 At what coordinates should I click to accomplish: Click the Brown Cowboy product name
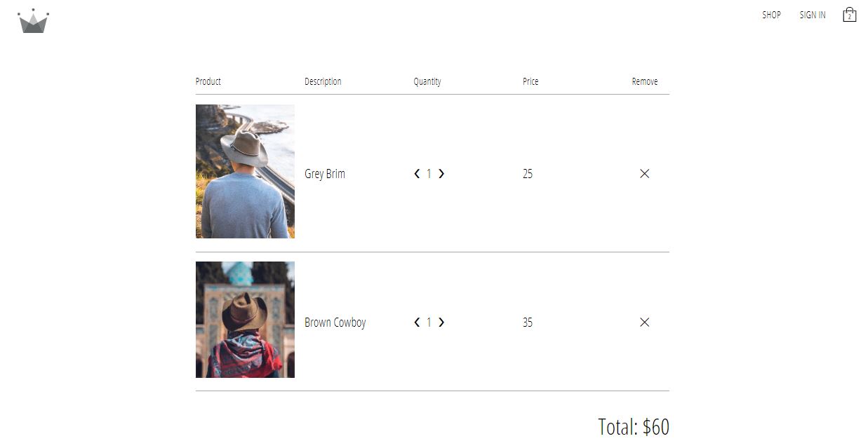335,323
